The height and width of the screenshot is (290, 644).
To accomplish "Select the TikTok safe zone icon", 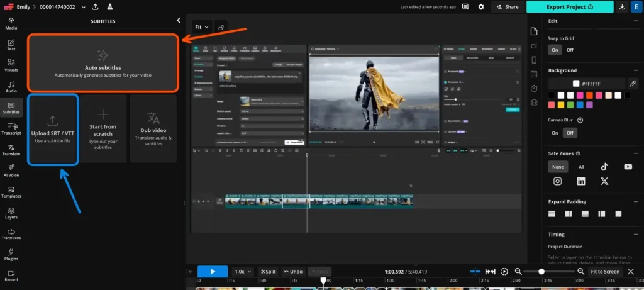I will 604,167.
